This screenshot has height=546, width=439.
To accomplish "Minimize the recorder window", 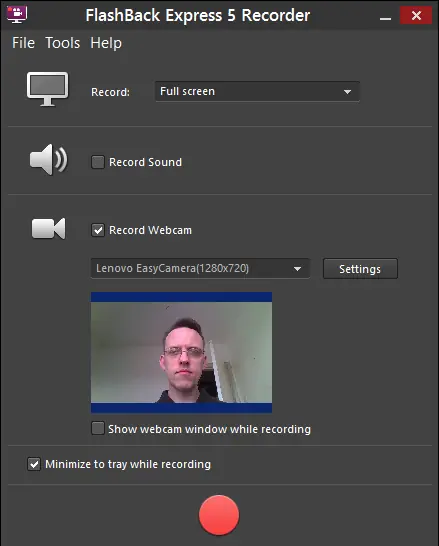I will click(x=385, y=16).
